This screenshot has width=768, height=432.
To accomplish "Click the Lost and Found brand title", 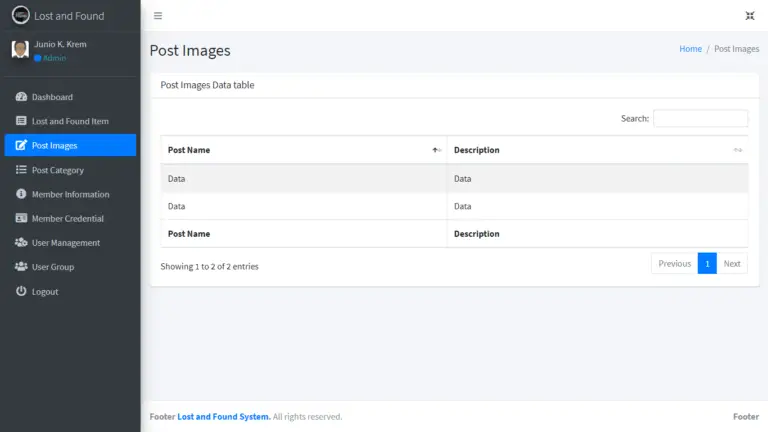I will [69, 16].
